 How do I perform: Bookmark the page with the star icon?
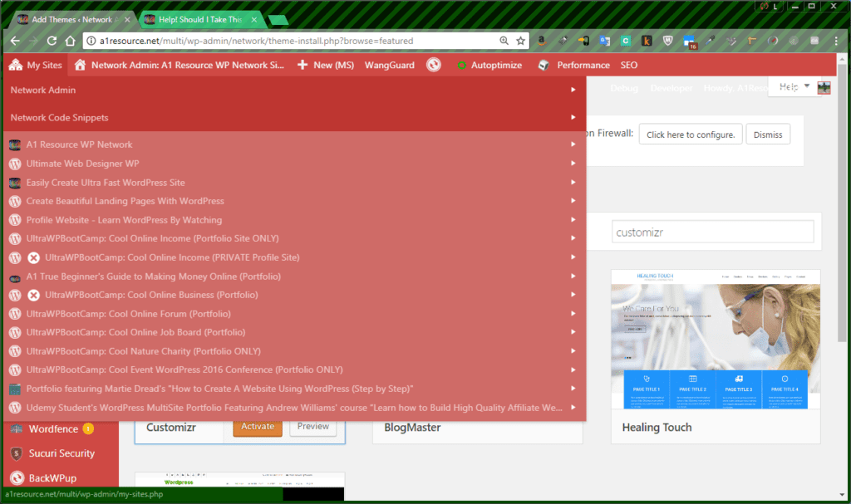(x=521, y=39)
